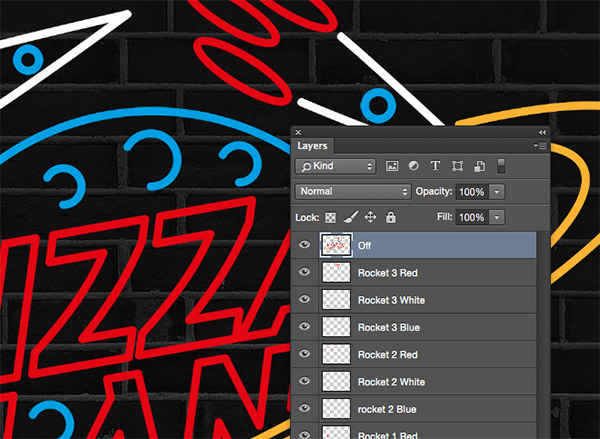Click the Opacity 100% value field
The height and width of the screenshot is (439, 600).
[472, 192]
